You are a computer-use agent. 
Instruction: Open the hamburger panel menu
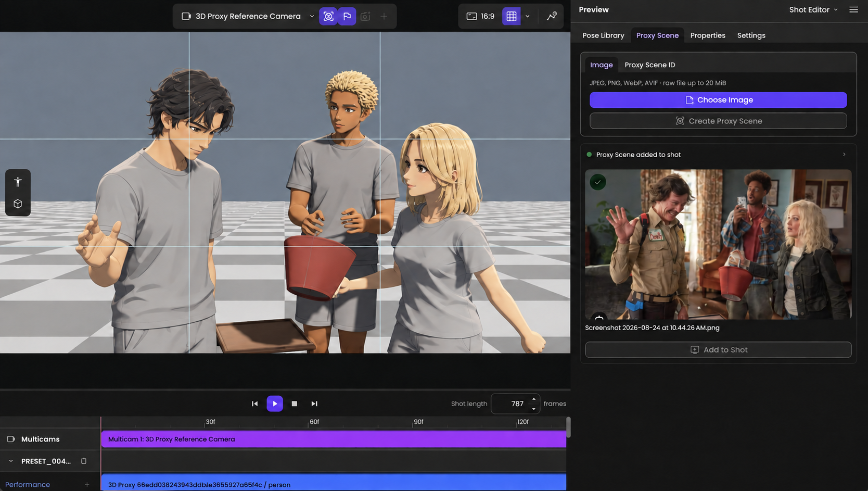pos(853,9)
